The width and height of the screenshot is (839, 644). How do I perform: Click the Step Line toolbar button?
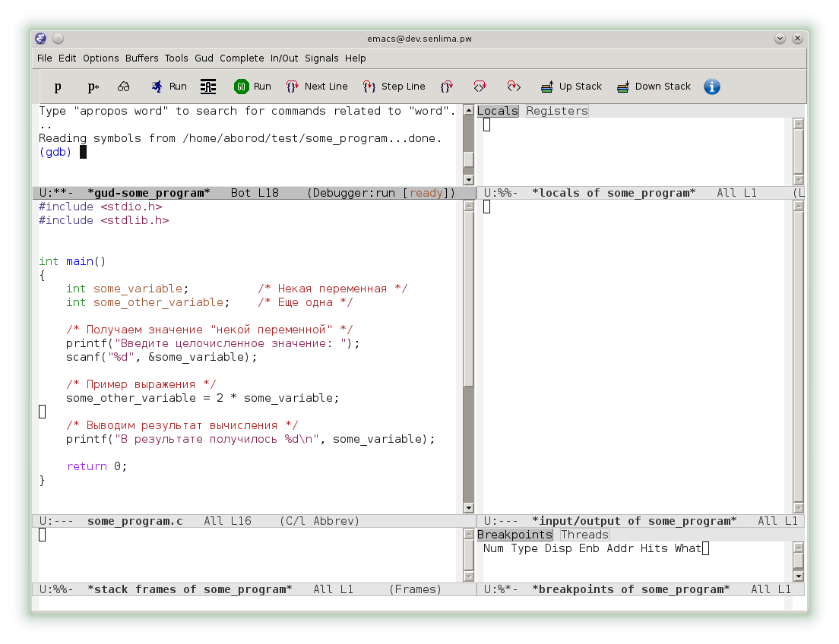[x=394, y=87]
